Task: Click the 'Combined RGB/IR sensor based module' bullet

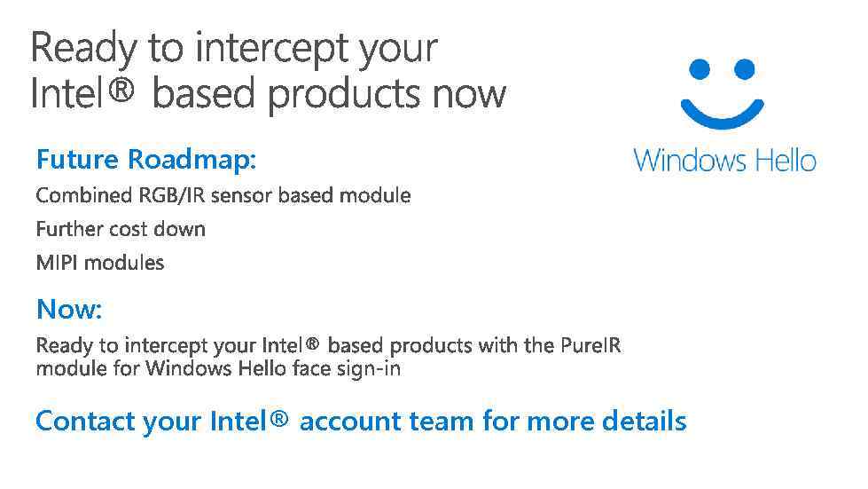Action: pos(223,195)
